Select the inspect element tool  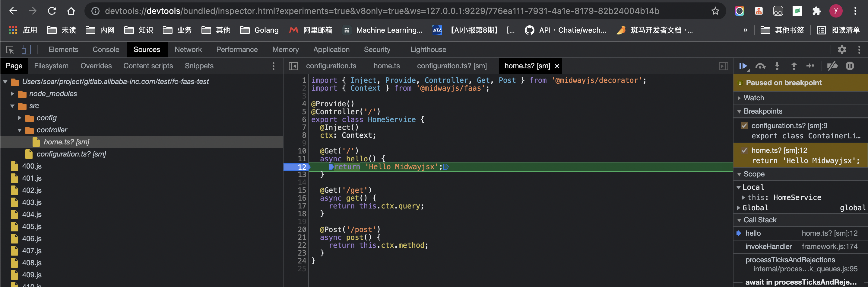coord(10,50)
